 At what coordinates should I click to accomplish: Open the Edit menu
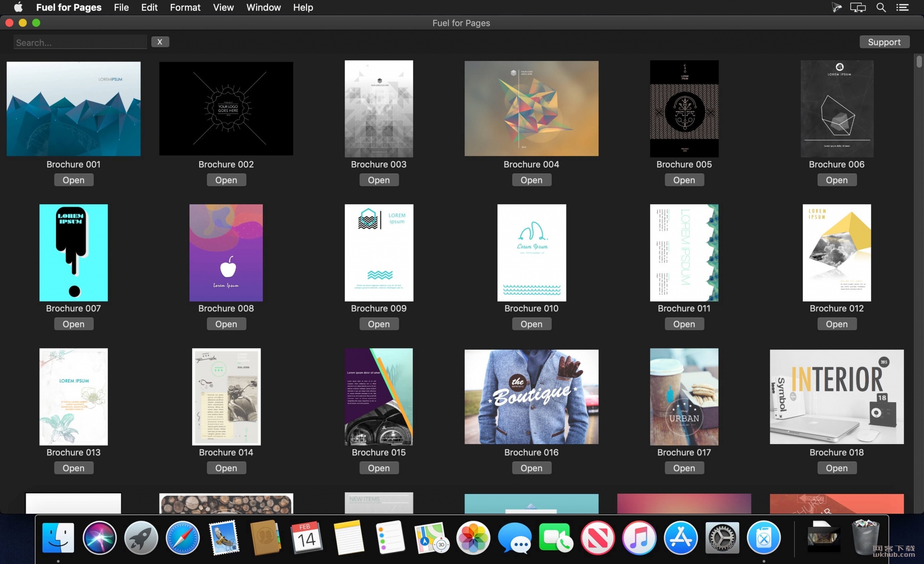click(x=149, y=7)
